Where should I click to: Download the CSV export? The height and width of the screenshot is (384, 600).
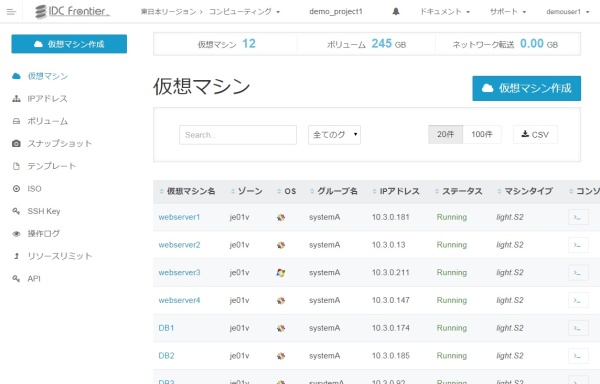pyautogui.click(x=535, y=135)
